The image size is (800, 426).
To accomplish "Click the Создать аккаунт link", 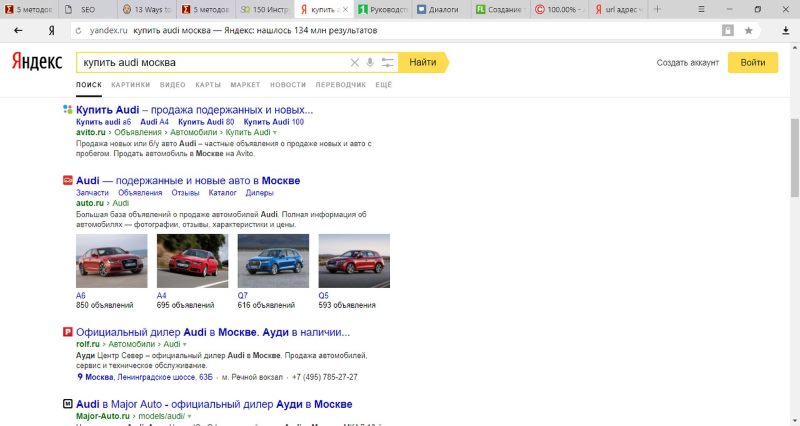I will pyautogui.click(x=687, y=63).
